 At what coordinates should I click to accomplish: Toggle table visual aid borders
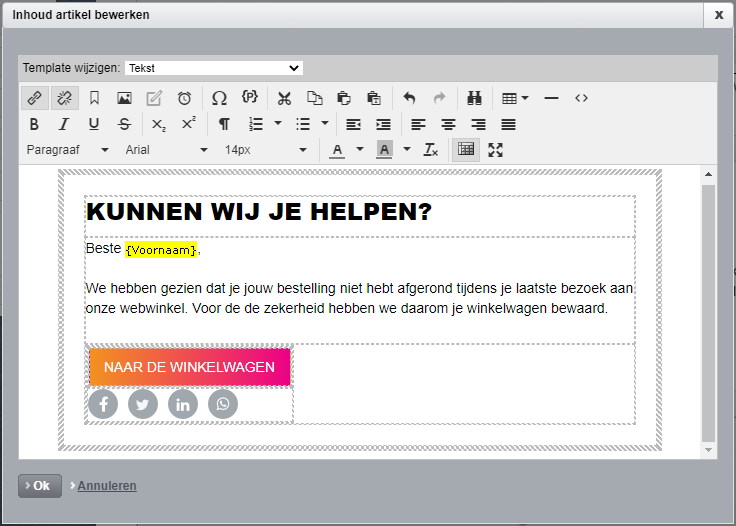[x=466, y=150]
